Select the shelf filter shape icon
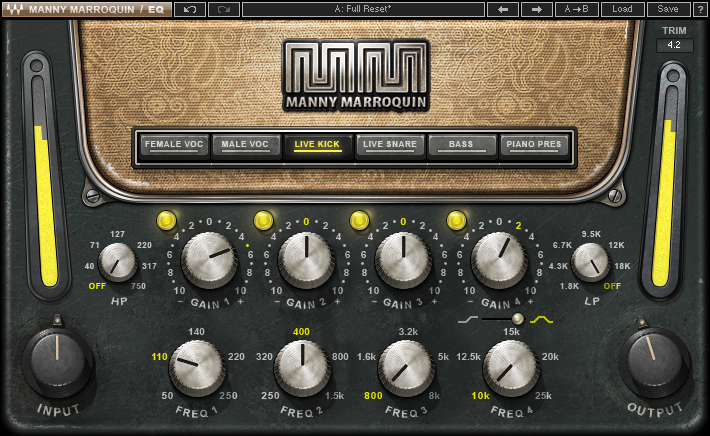Screen dimensions: 710x436 (x=468, y=320)
